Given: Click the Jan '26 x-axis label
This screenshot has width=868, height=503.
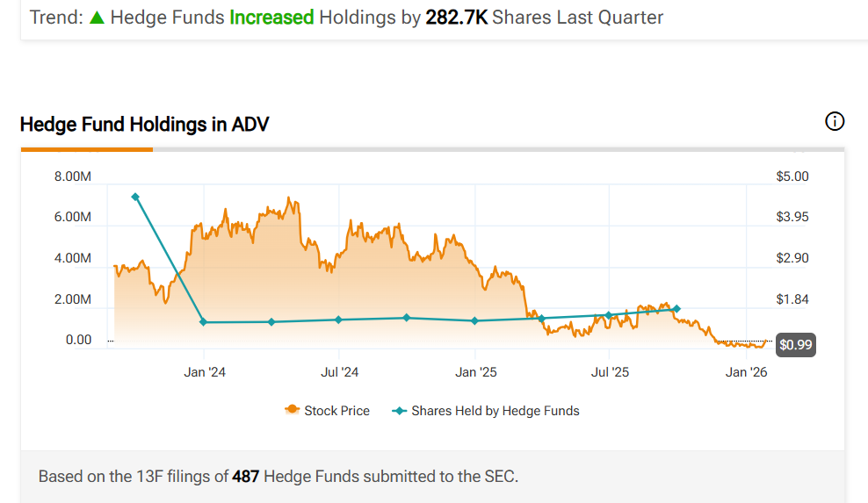Looking at the screenshot, I should (x=746, y=372).
